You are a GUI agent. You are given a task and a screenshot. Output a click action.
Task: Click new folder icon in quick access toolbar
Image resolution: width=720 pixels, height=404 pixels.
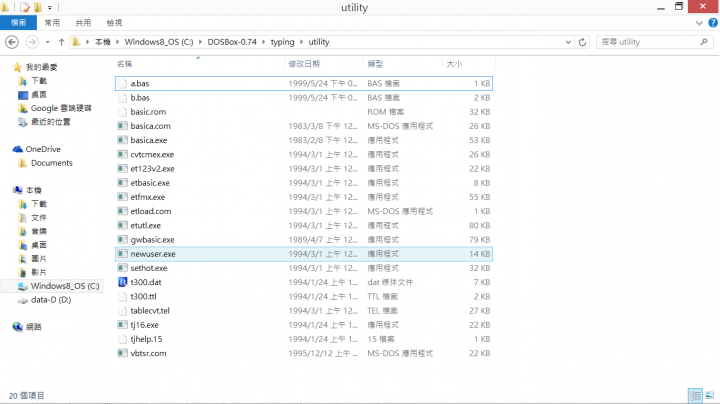pyautogui.click(x=38, y=7)
